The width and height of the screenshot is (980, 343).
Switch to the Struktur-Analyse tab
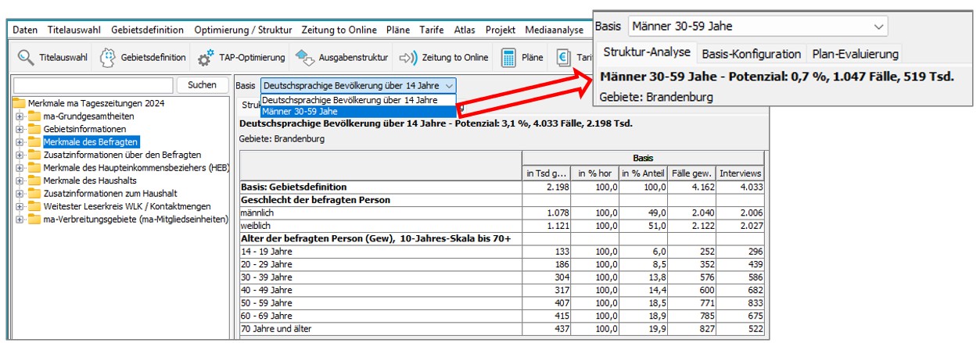[x=646, y=52]
